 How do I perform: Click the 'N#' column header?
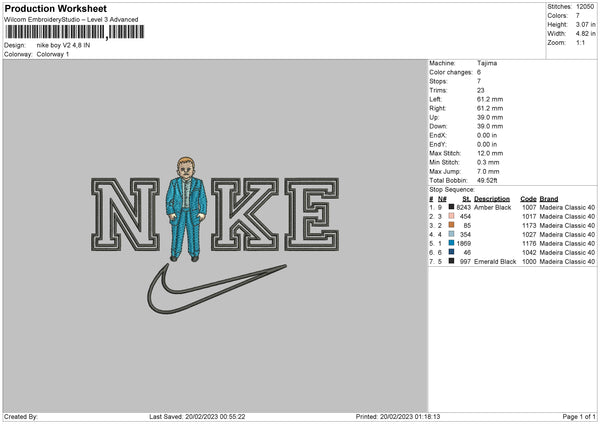click(442, 199)
